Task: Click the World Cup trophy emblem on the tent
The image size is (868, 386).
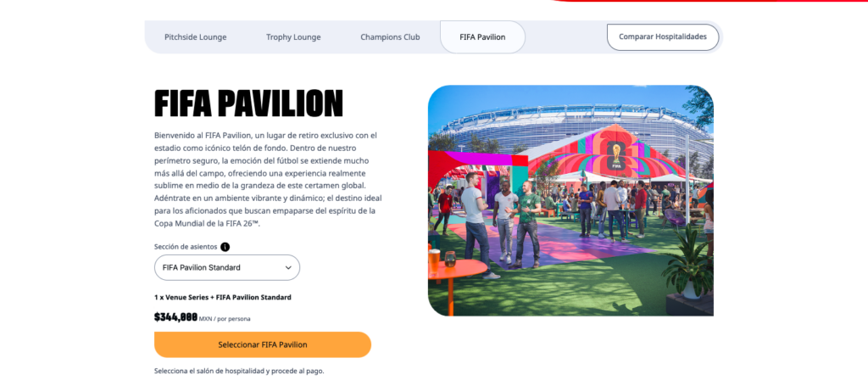Action: tap(614, 154)
